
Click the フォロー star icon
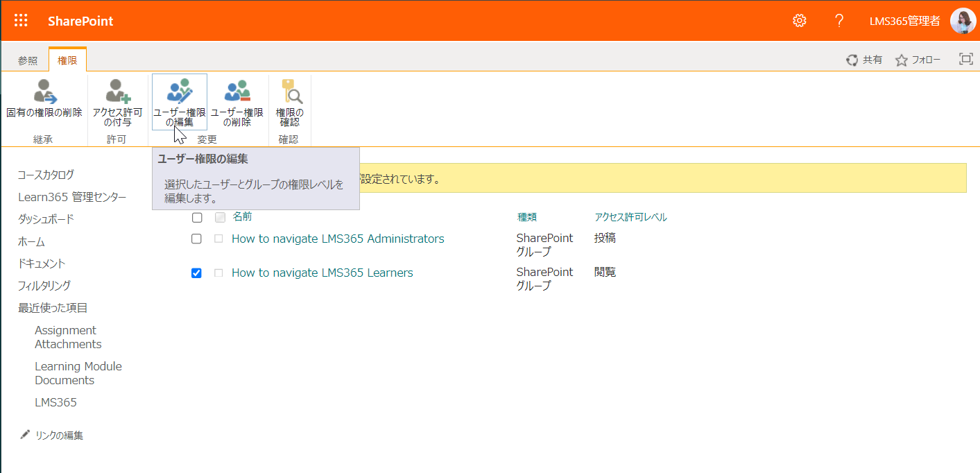point(902,60)
